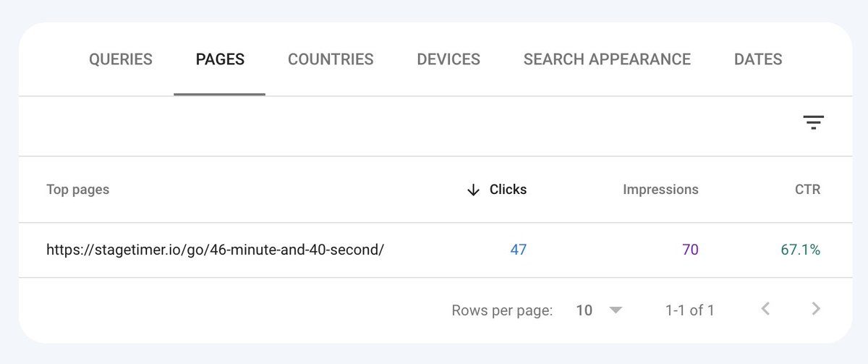
Task: Click the 47 clicks value
Action: 519,250
